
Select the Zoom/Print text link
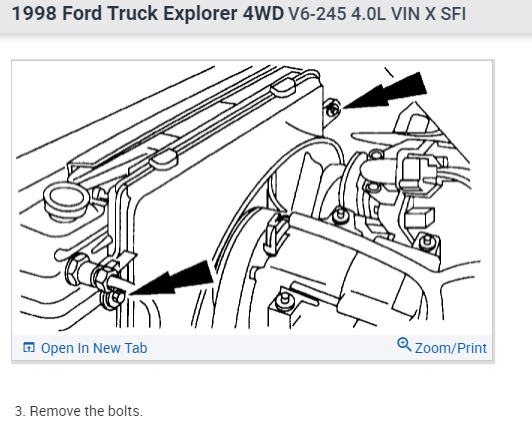click(451, 348)
